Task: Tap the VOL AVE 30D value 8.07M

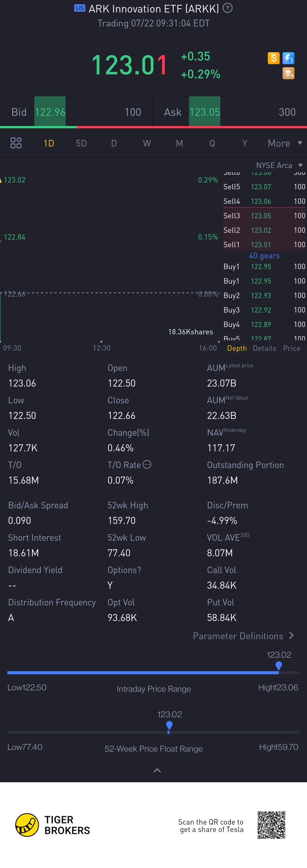Action: [x=220, y=553]
